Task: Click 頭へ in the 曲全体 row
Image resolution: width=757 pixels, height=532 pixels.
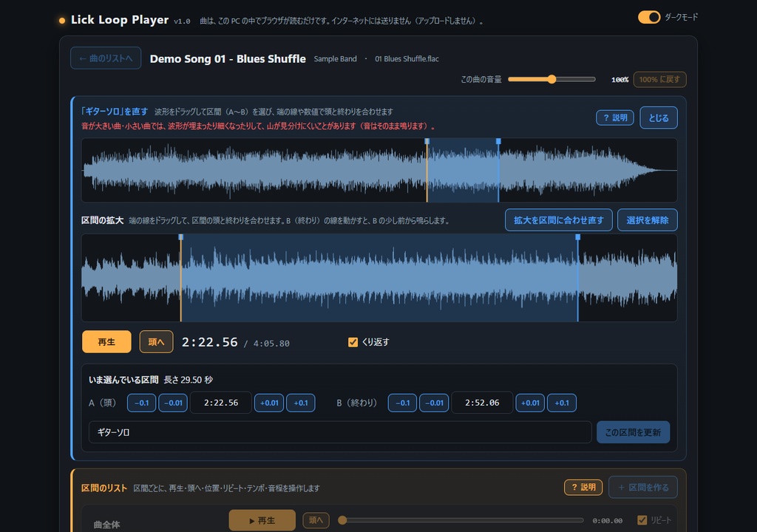Action: [x=316, y=520]
